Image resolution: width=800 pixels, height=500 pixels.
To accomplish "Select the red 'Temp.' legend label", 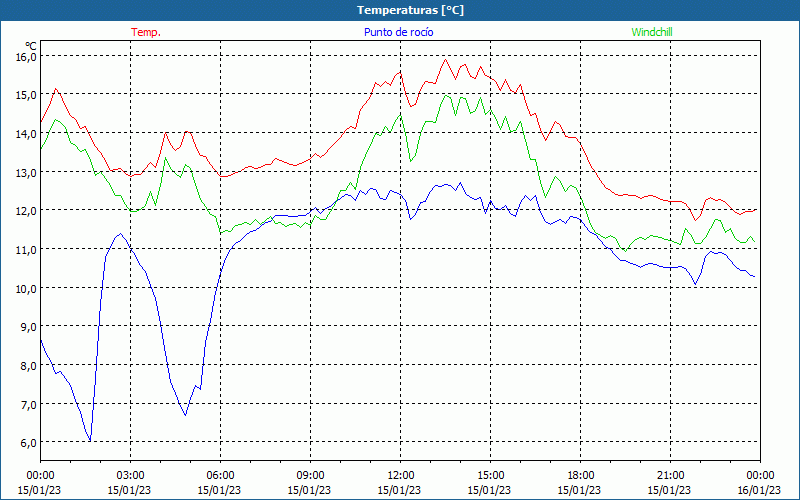I will [x=146, y=32].
